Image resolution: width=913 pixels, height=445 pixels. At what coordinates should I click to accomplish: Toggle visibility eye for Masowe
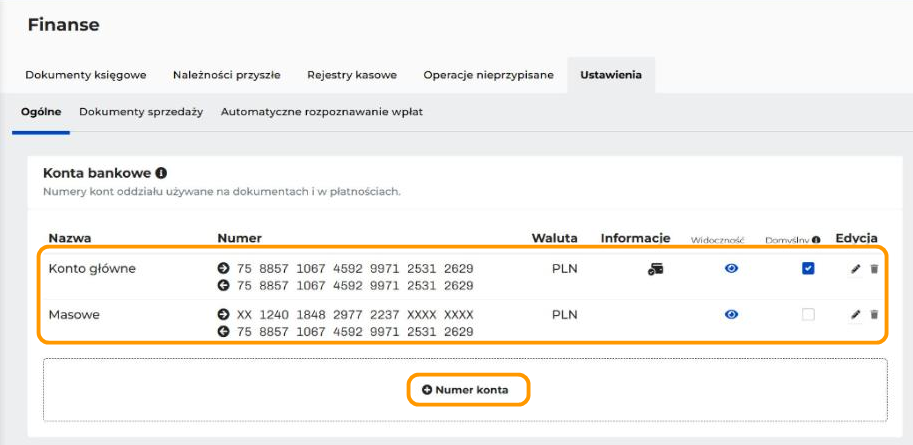731,315
